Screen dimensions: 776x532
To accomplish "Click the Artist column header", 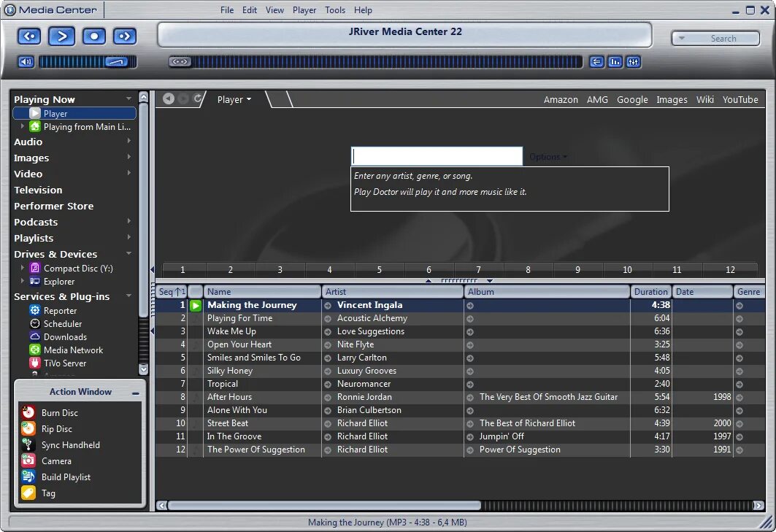I will (393, 291).
